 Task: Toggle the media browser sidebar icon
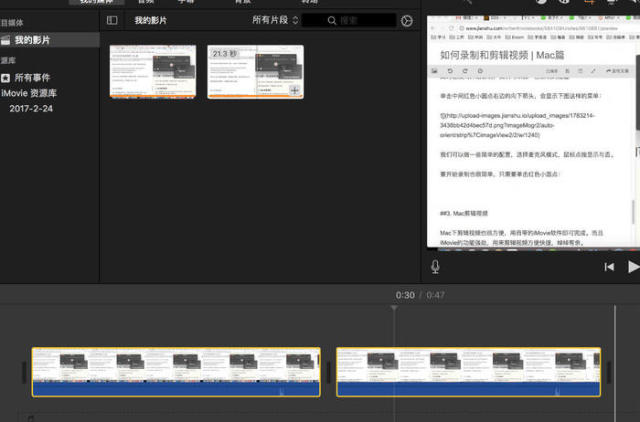click(112, 20)
